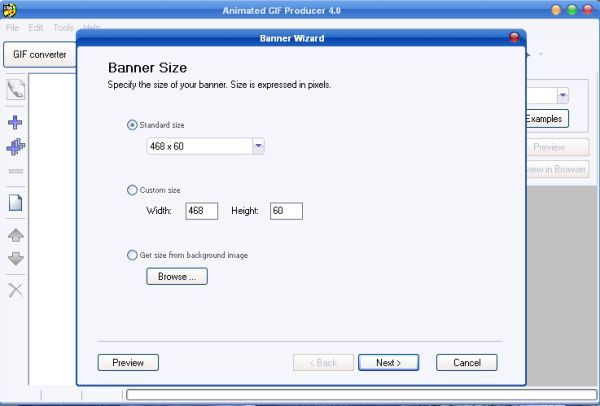The height and width of the screenshot is (406, 600).
Task: Click the move-up arrow icon
Action: point(16,235)
